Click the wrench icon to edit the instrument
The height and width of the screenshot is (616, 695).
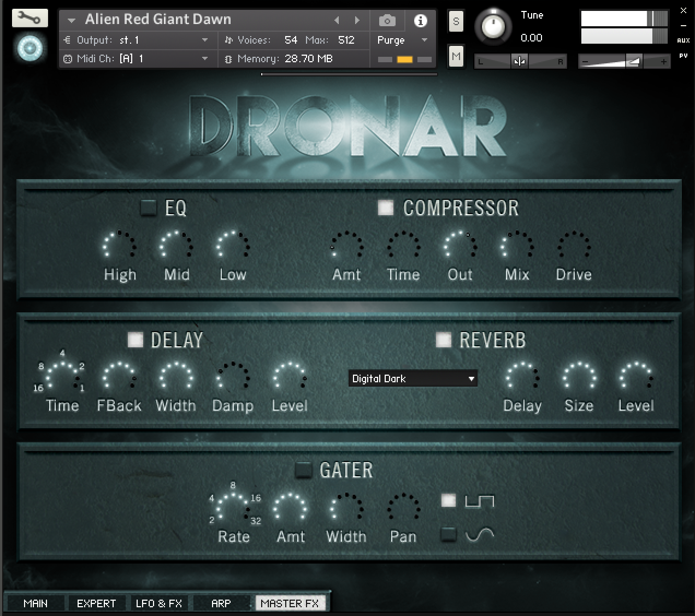(30, 17)
